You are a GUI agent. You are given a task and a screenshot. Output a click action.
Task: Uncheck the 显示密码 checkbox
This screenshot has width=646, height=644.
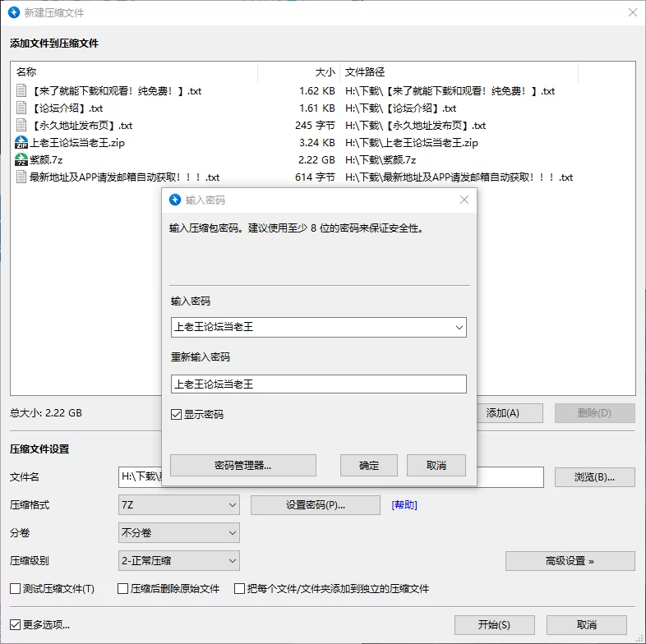177,414
